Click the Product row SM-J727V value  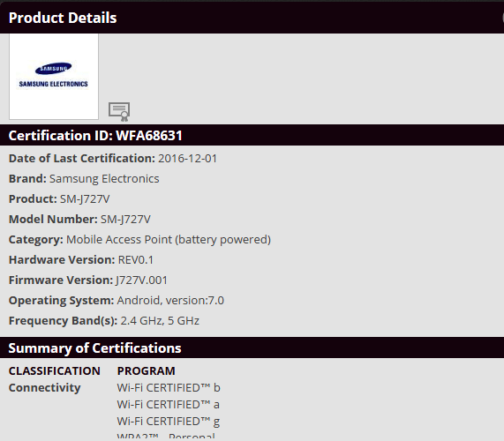coord(85,199)
